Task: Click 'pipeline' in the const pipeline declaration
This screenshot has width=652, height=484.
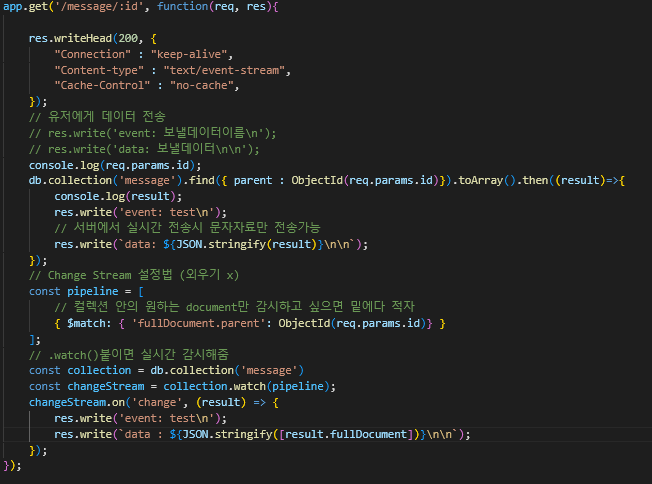Action: coord(93,291)
